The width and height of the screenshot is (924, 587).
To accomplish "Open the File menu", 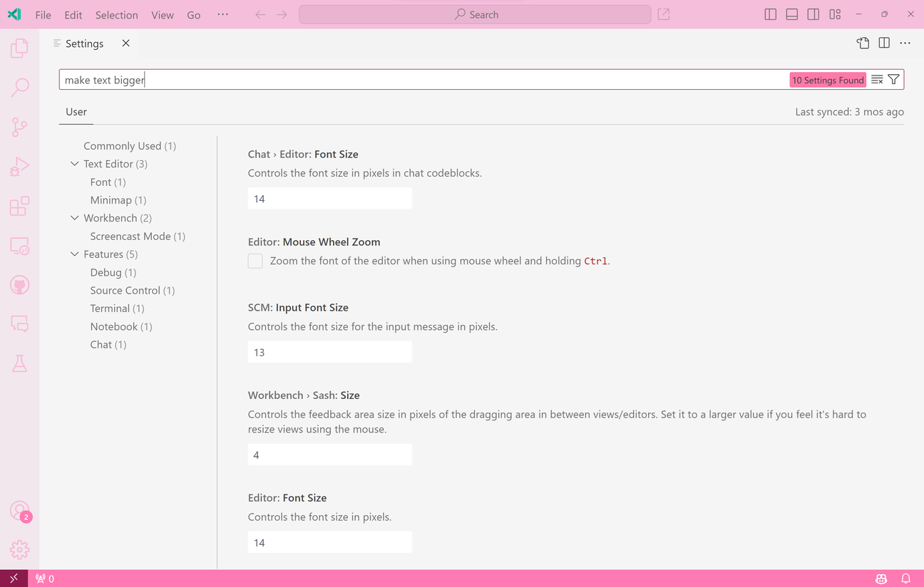I will [x=43, y=14].
